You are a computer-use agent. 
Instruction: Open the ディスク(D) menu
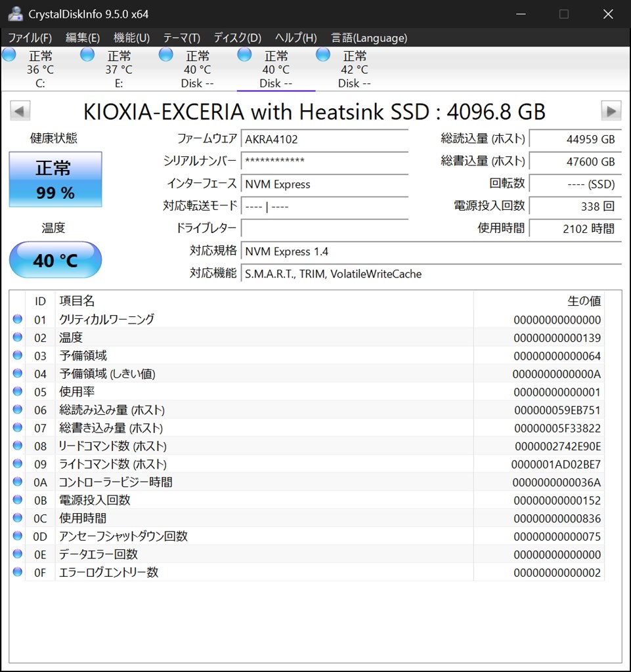(x=238, y=37)
